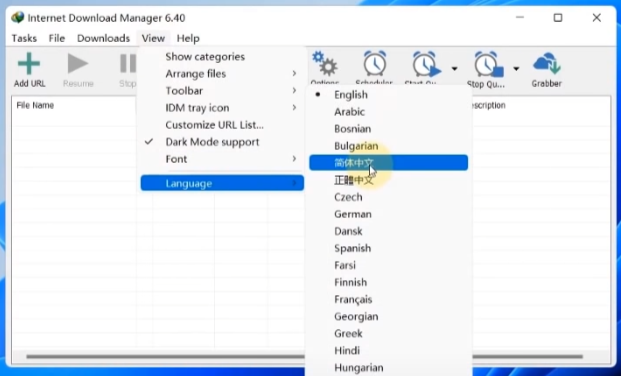Minimize the Internet Download Manager window
The image size is (621, 376).
point(520,17)
